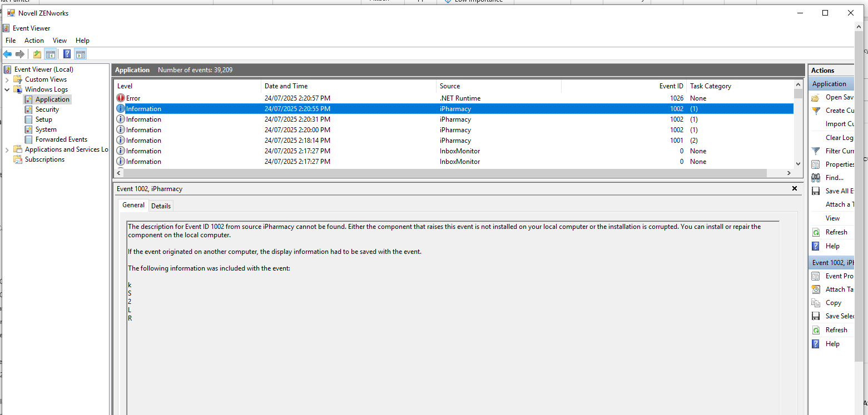
Task: Collapse the Windows Logs tree node
Action: coord(7,89)
